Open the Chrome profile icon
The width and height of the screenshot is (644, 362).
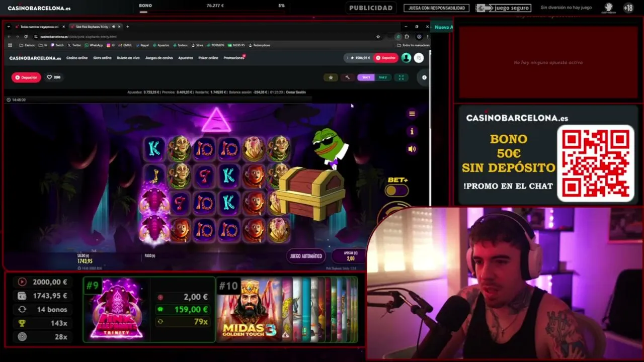[419, 37]
